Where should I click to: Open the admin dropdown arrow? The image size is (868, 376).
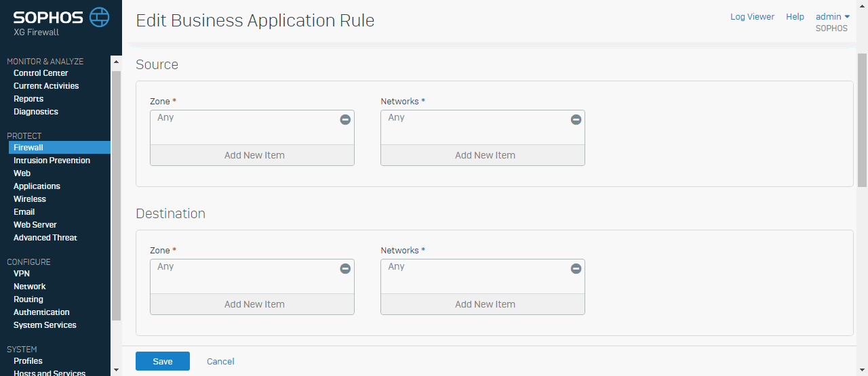click(847, 17)
